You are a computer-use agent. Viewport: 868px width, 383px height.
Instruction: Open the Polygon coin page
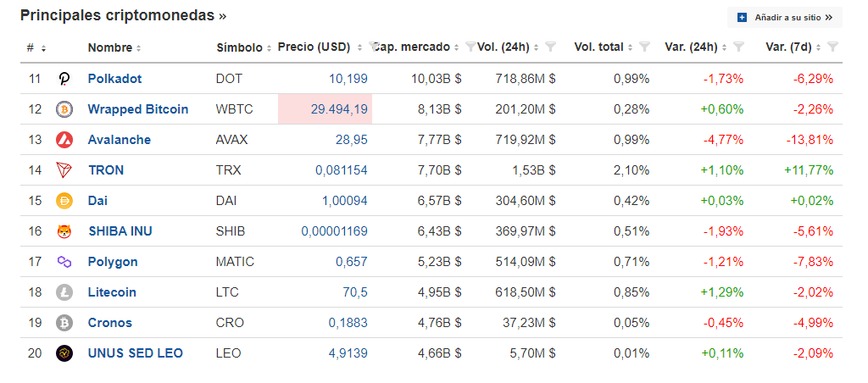click(x=113, y=261)
